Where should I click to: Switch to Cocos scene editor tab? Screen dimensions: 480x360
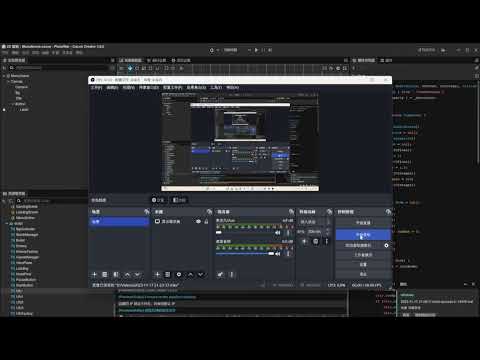130,60
